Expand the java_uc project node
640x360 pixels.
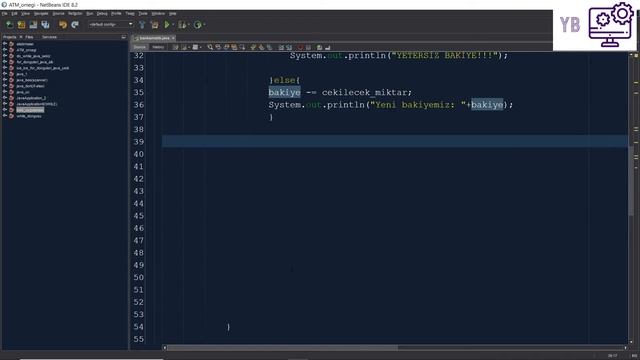coord(4,92)
